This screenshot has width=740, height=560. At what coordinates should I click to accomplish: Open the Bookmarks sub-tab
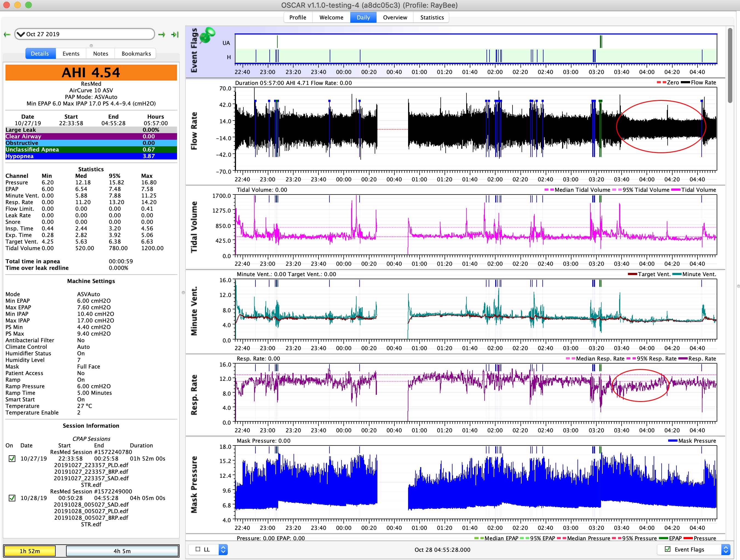pos(136,53)
